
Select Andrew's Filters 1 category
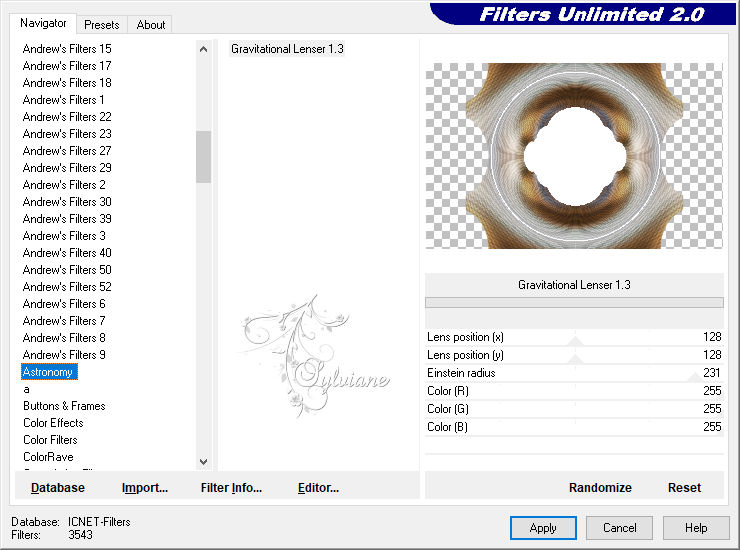pyautogui.click(x=63, y=100)
